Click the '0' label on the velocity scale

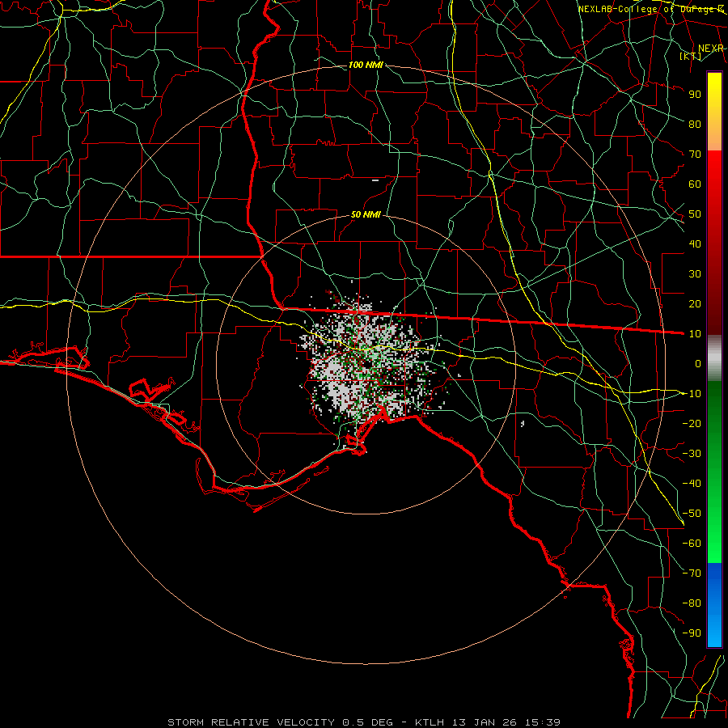(x=698, y=363)
